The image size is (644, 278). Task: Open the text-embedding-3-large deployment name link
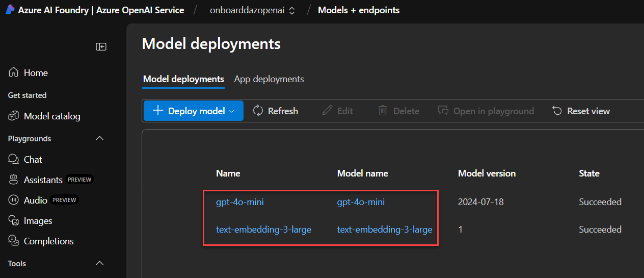(263, 230)
